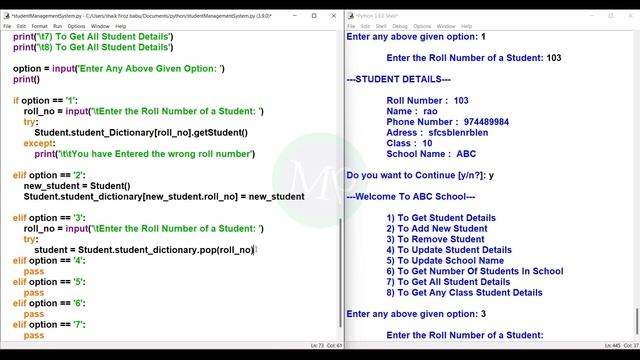Open the Help menu in the editor window

click(121, 26)
